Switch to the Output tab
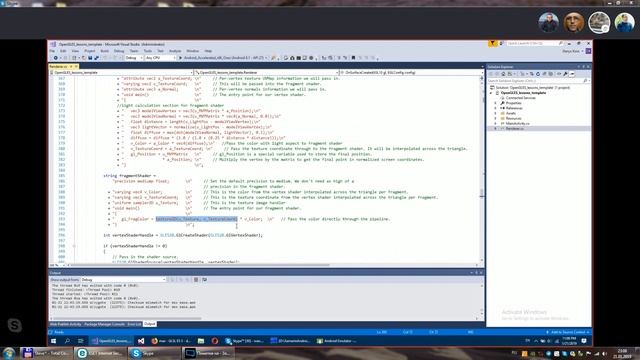The height and width of the screenshot is (360, 640). [x=149, y=324]
